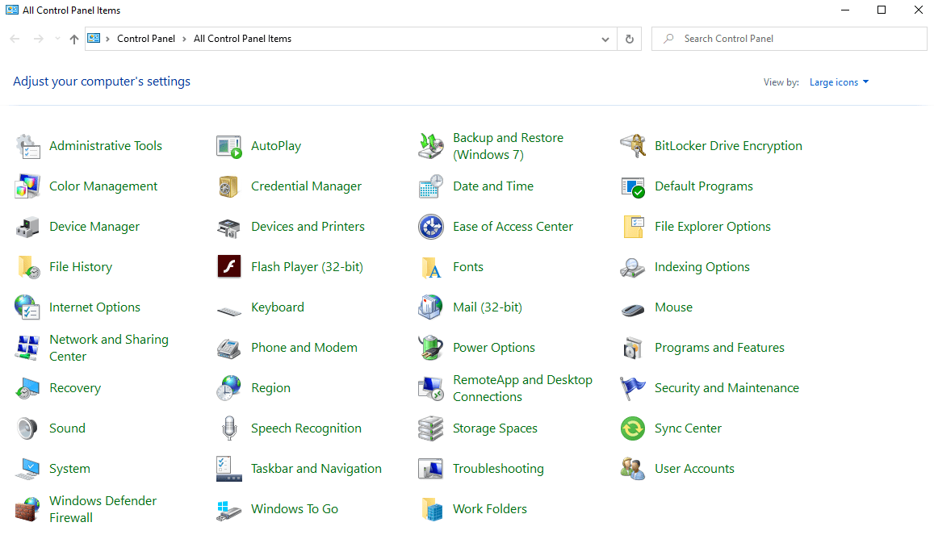This screenshot has width=934, height=560.
Task: Open the Storage Spaces icon
Action: 430,428
